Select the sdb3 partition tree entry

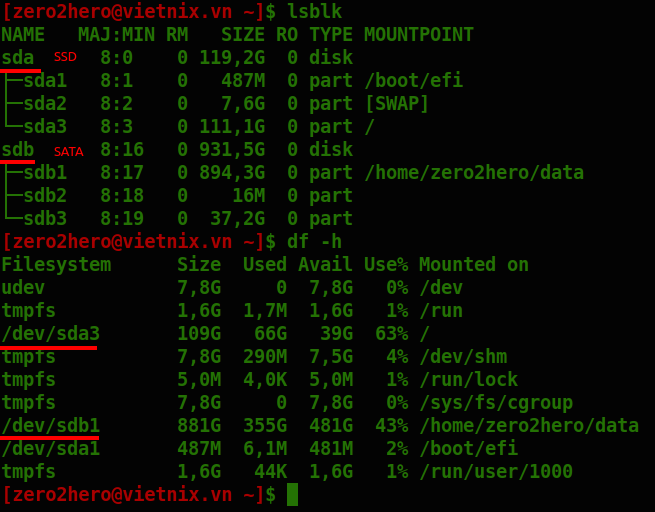[x=45, y=218]
